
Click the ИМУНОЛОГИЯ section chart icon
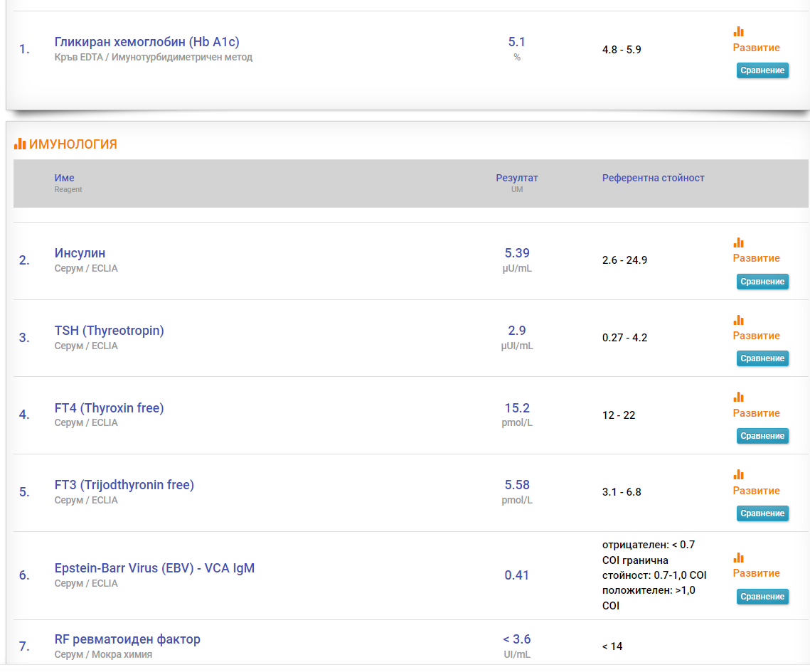click(20, 144)
